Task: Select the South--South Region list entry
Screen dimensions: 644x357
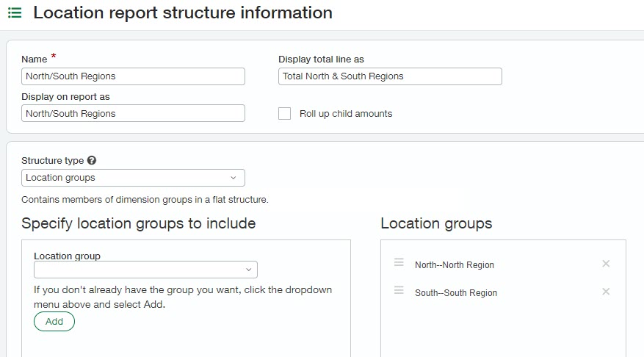Action: pyautogui.click(x=455, y=293)
